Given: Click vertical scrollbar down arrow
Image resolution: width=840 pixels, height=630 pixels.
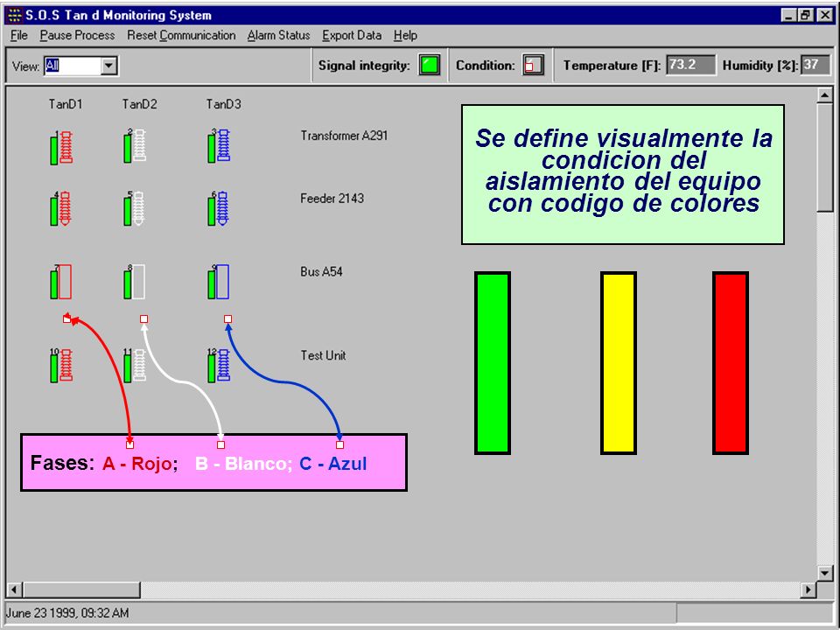Looking at the screenshot, I should pyautogui.click(x=824, y=573).
